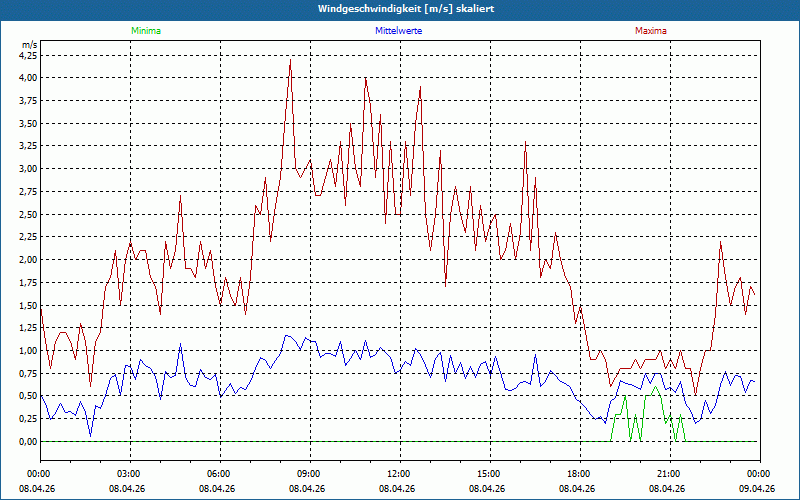The height and width of the screenshot is (500, 800).
Task: Click the 0,75 y-axis value
Action: tap(29, 373)
